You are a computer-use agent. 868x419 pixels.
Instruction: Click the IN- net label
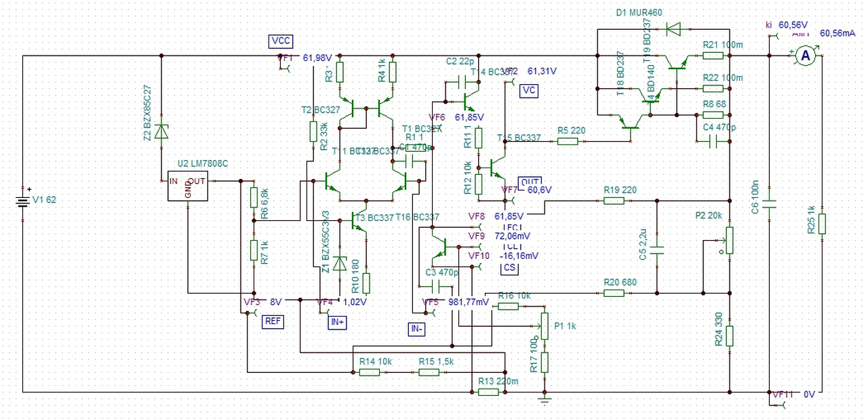click(417, 329)
